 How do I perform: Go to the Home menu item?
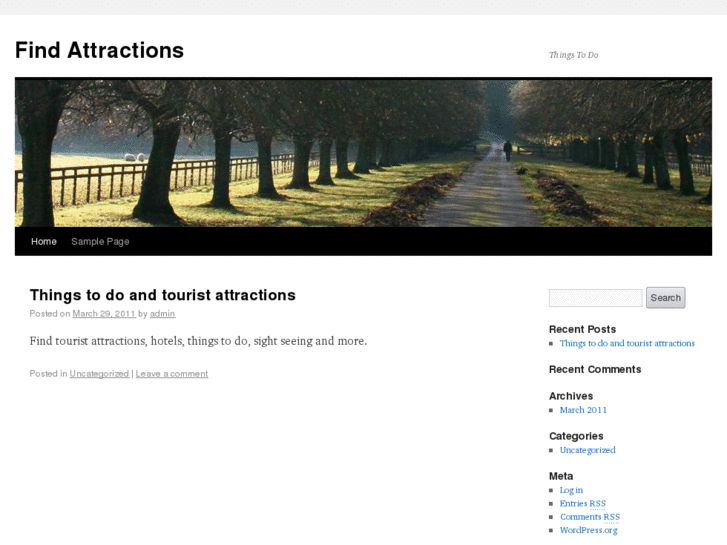44,241
